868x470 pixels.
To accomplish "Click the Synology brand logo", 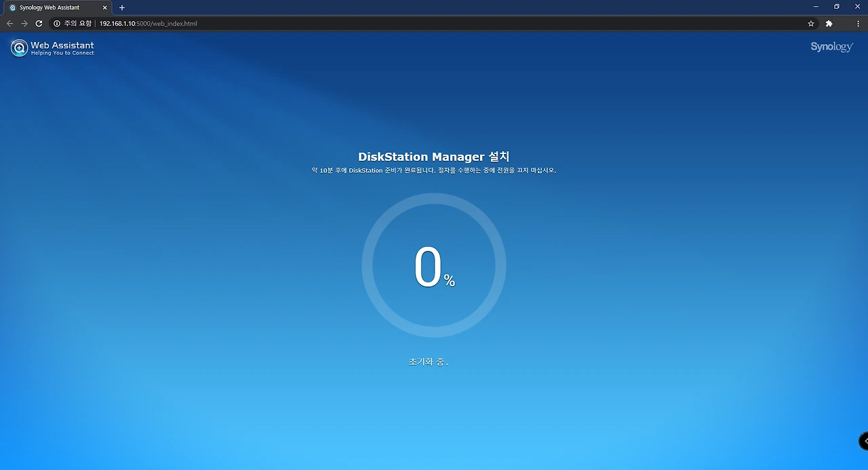I will point(832,47).
